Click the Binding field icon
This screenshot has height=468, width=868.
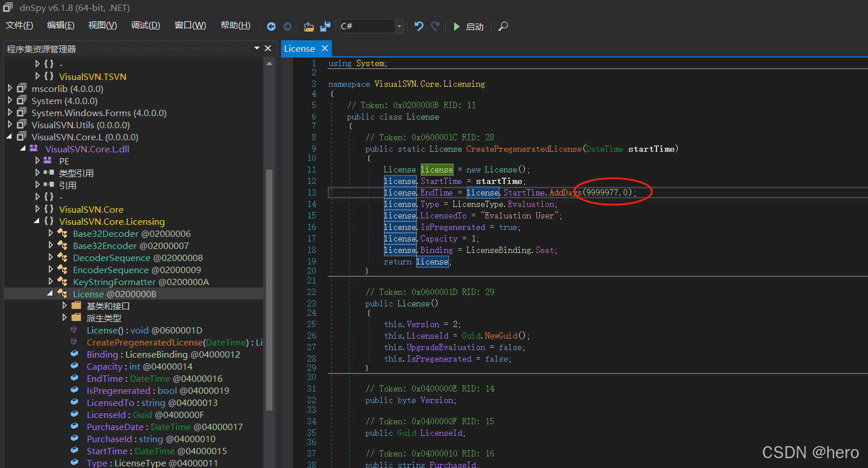[74, 354]
